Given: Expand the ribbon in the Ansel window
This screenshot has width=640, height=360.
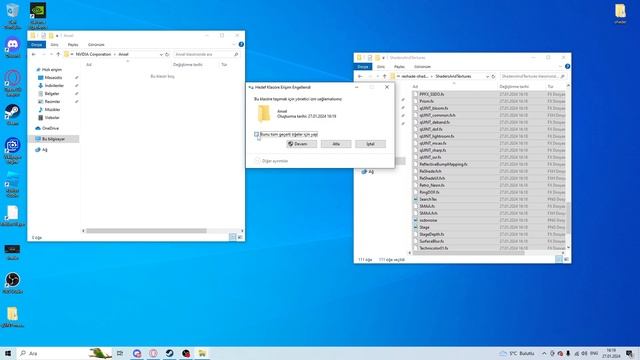Looking at the screenshot, I should click(234, 44).
